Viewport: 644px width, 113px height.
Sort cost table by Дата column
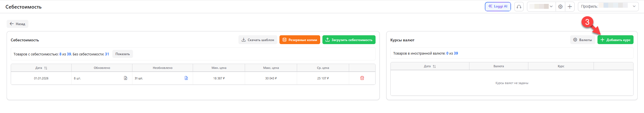click(41, 68)
